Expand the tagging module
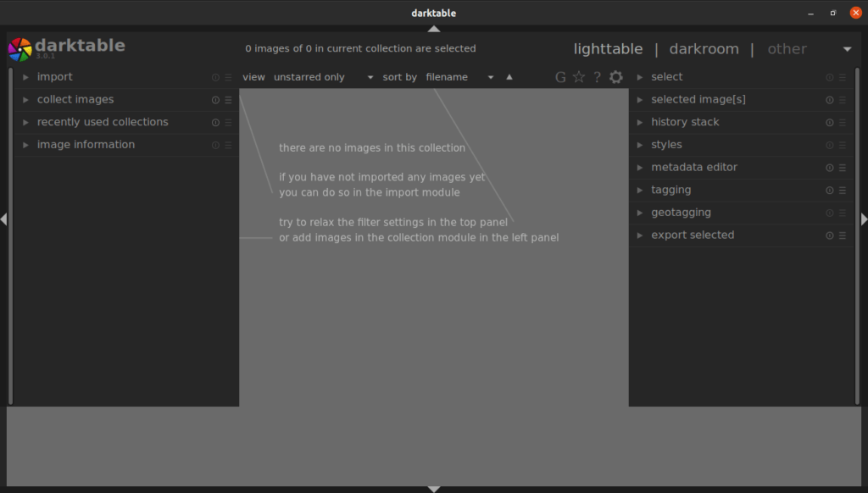The width and height of the screenshot is (868, 493). coord(639,191)
